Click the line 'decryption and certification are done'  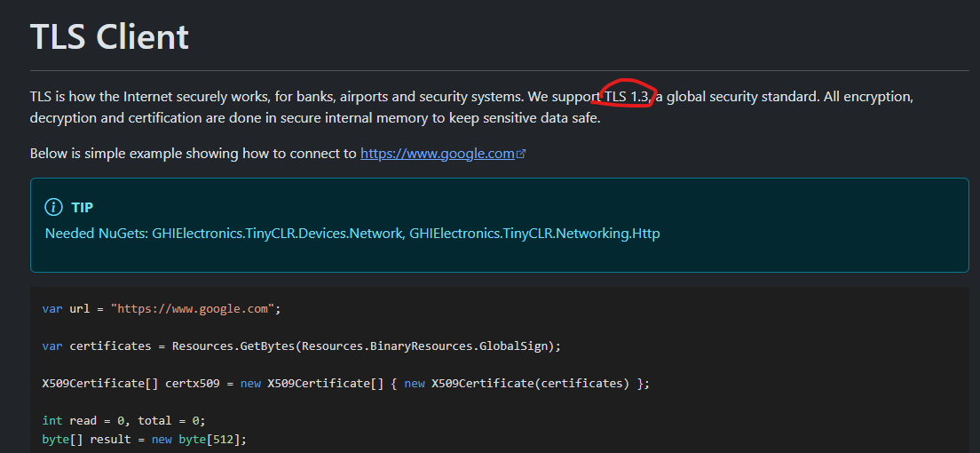[315, 117]
